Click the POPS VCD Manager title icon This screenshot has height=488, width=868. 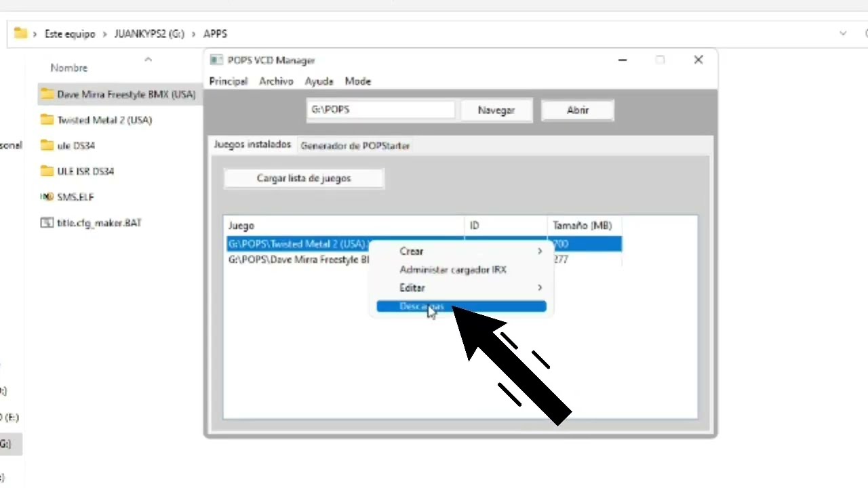[x=216, y=60]
